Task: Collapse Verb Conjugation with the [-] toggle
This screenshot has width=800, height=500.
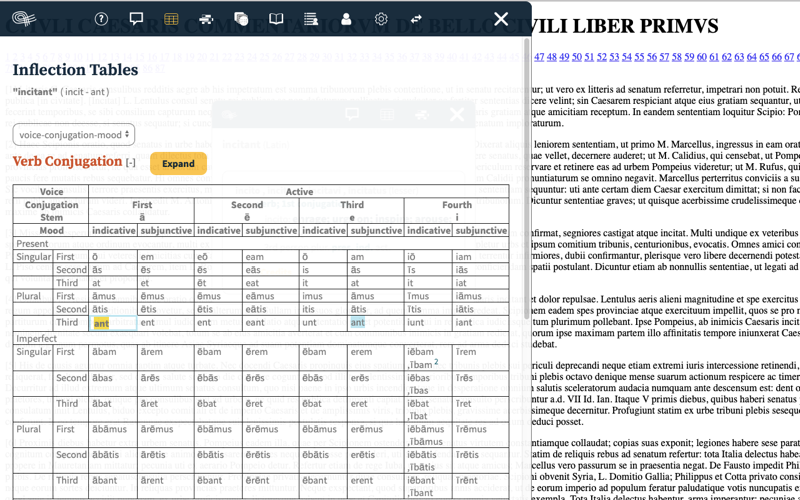Action: [x=131, y=163]
